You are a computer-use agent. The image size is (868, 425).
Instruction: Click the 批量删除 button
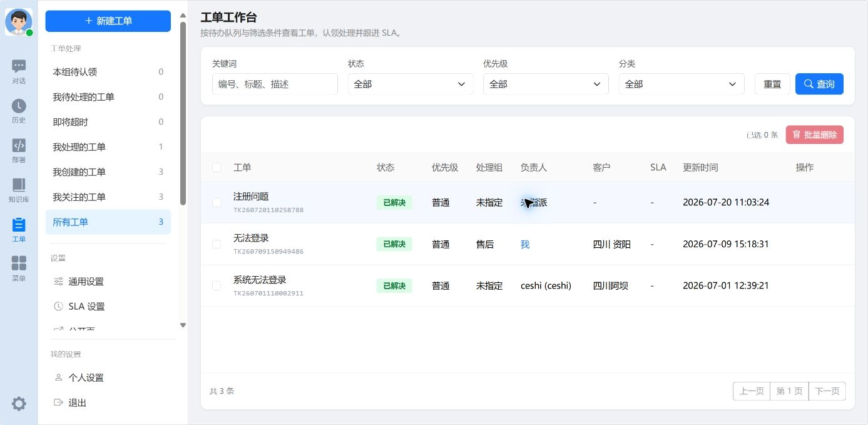pos(815,135)
